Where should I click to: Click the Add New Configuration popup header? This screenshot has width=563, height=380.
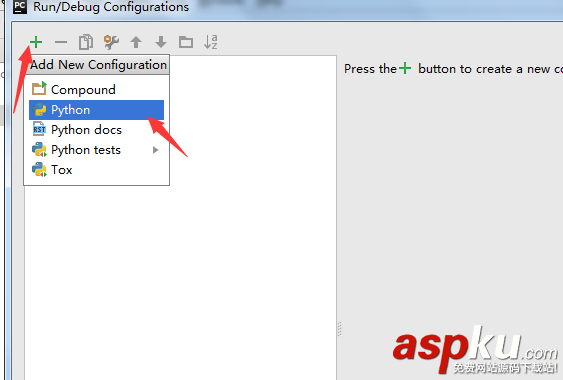coord(96,65)
